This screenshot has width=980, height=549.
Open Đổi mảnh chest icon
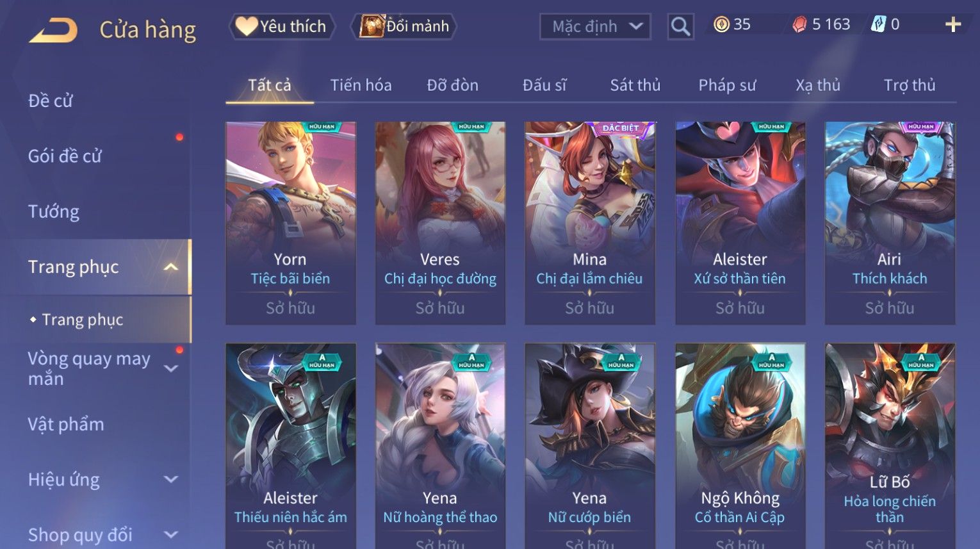[372, 26]
